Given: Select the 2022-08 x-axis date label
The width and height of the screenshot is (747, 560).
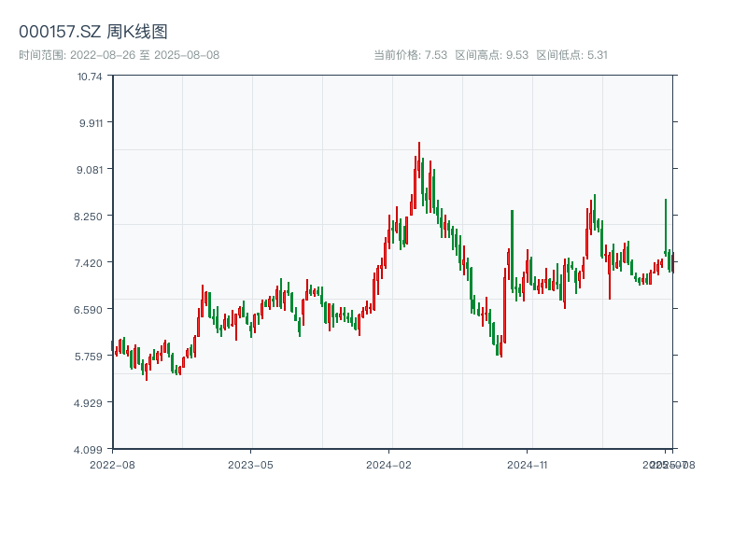Looking at the screenshot, I should (112, 464).
